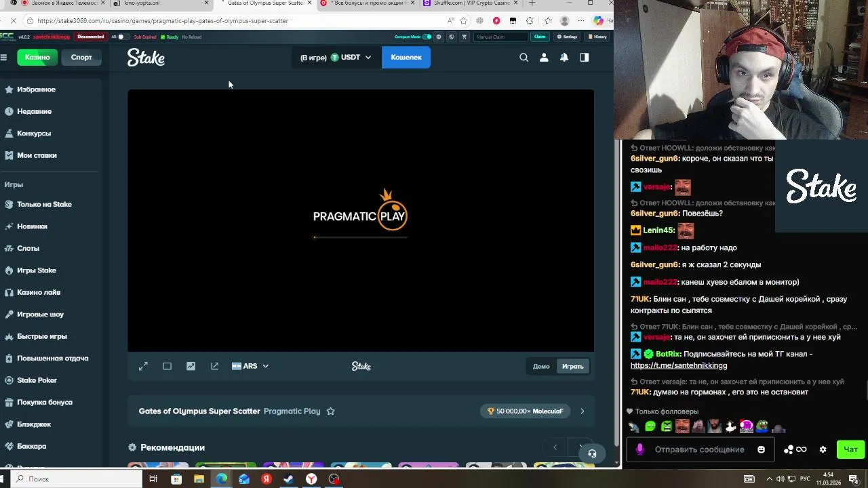Switch to theatre mode below the game
The height and width of the screenshot is (488, 868).
tap(167, 366)
